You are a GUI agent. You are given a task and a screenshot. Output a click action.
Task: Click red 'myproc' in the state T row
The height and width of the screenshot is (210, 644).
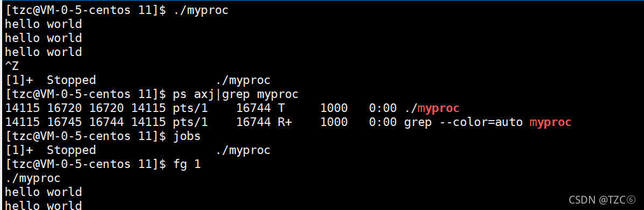tap(438, 108)
